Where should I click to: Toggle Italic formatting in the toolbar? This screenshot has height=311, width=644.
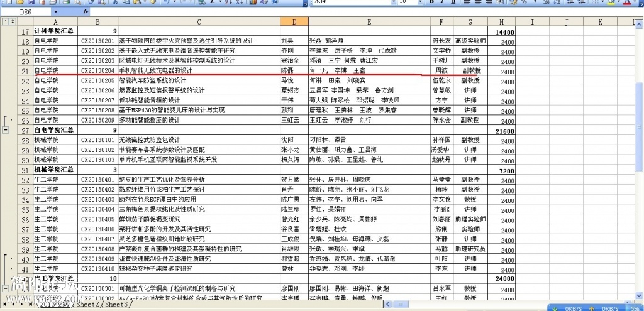point(442,2)
